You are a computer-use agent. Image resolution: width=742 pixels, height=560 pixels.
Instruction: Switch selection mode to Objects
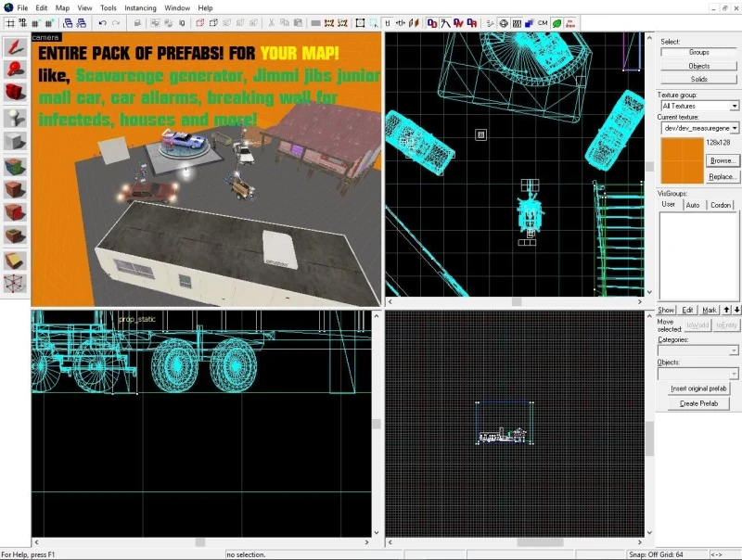[698, 66]
